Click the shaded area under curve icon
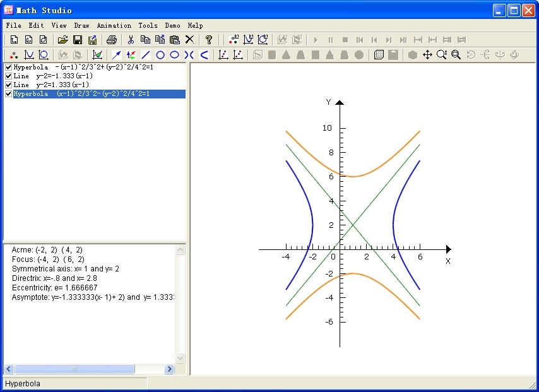Image resolution: width=539 pixels, height=392 pixels. click(97, 55)
